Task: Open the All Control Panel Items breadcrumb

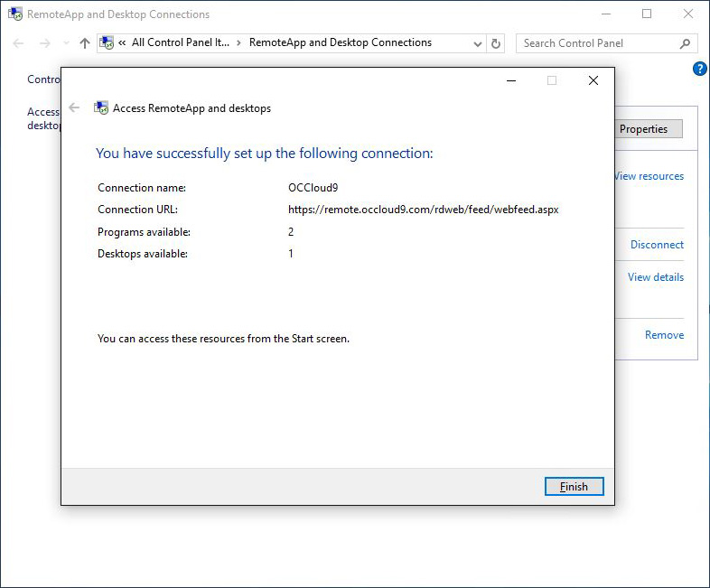Action: click(181, 42)
